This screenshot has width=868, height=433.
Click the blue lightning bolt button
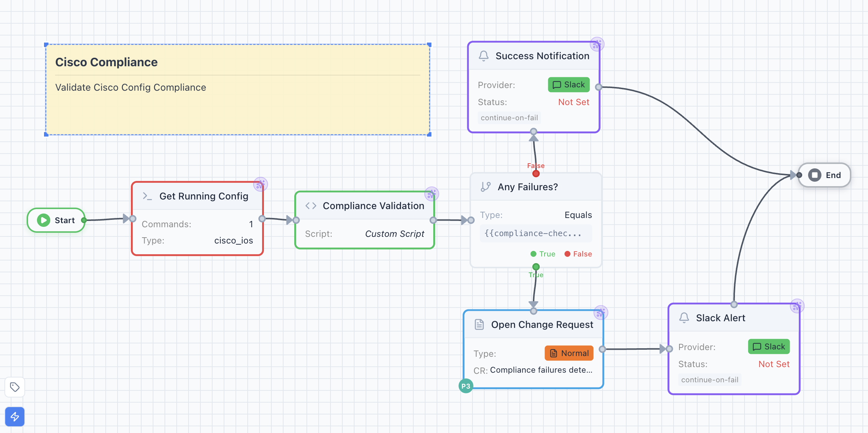[x=15, y=417]
